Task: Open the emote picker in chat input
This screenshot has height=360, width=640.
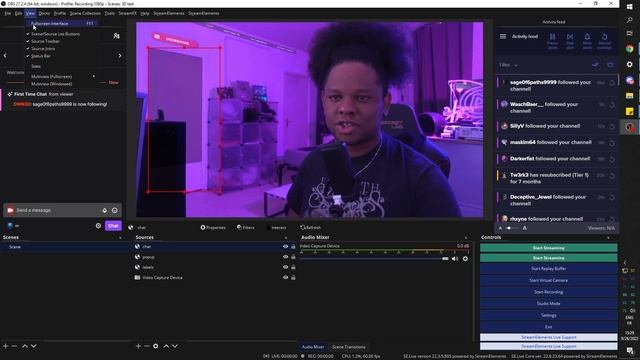Action: pyautogui.click(x=115, y=210)
